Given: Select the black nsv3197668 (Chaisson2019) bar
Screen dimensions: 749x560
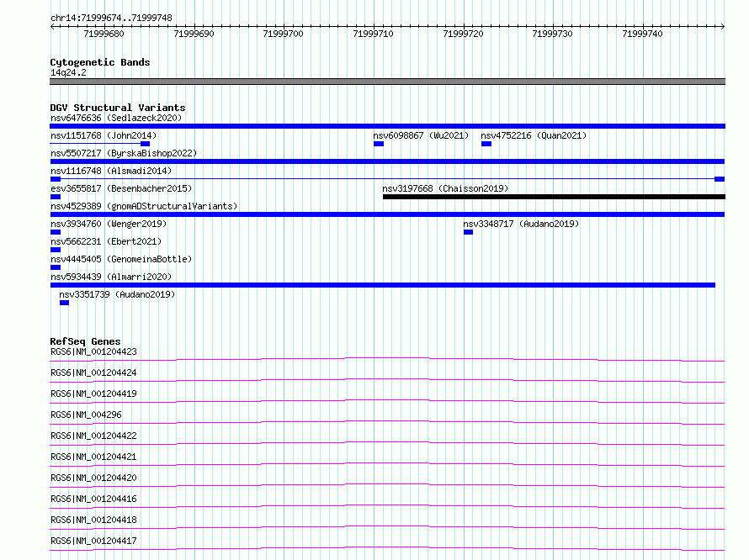Looking at the screenshot, I should (554, 197).
